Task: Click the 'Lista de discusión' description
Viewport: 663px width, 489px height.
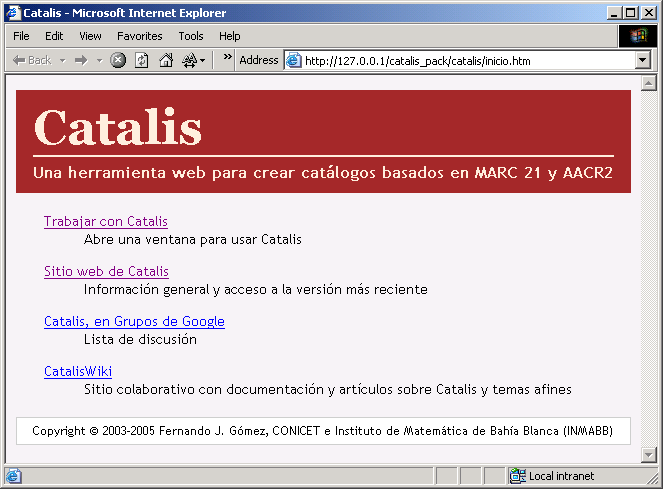Action: click(x=140, y=339)
